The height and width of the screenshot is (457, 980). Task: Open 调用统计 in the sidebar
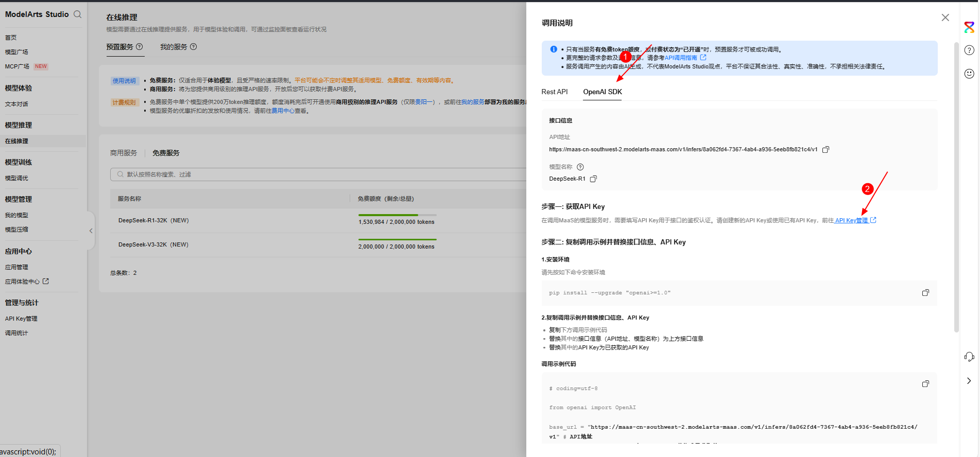tap(16, 333)
